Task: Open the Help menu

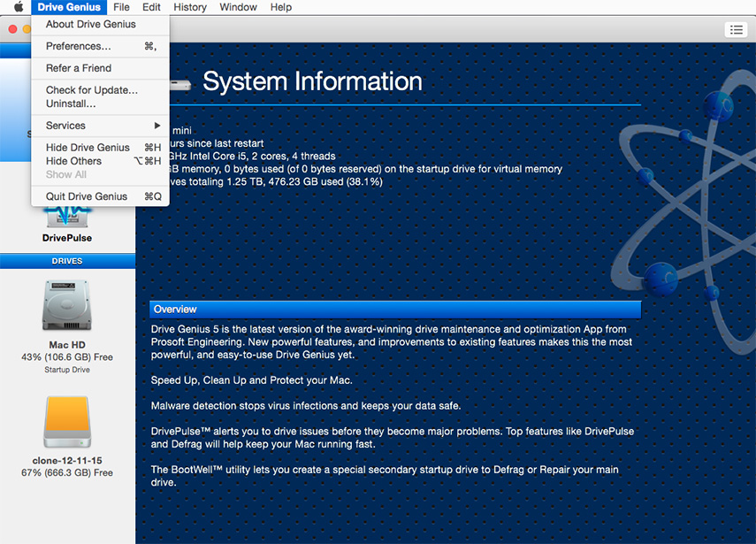Action: 280,7
